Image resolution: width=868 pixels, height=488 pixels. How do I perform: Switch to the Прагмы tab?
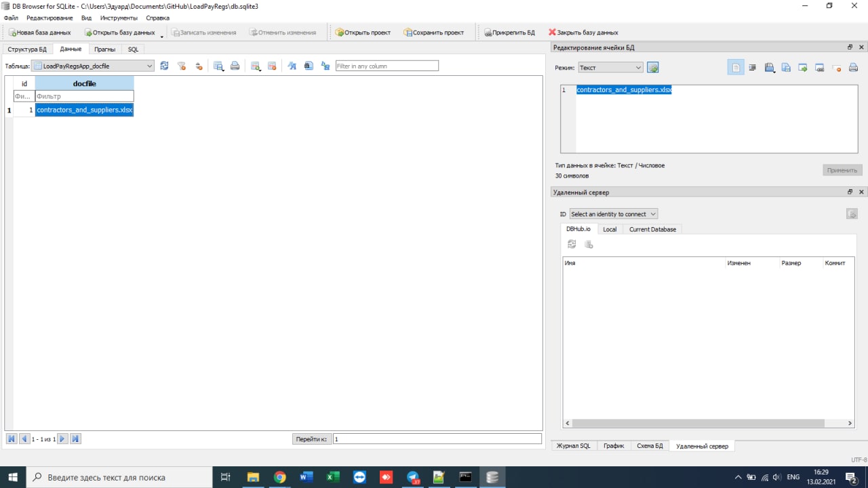104,49
